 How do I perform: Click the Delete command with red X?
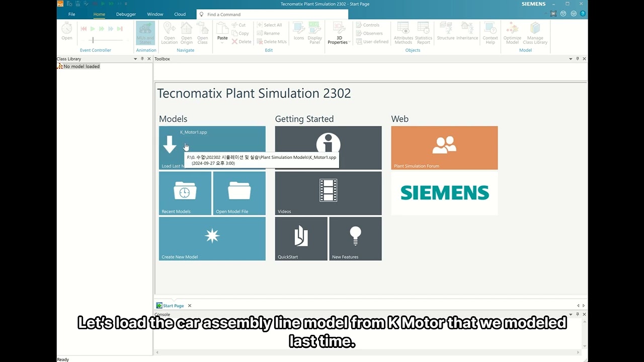(x=242, y=42)
